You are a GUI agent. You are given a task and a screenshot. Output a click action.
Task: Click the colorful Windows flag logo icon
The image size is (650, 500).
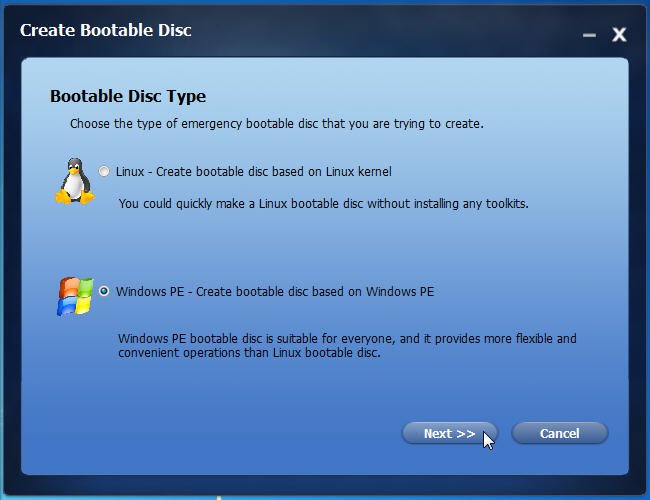point(75,297)
